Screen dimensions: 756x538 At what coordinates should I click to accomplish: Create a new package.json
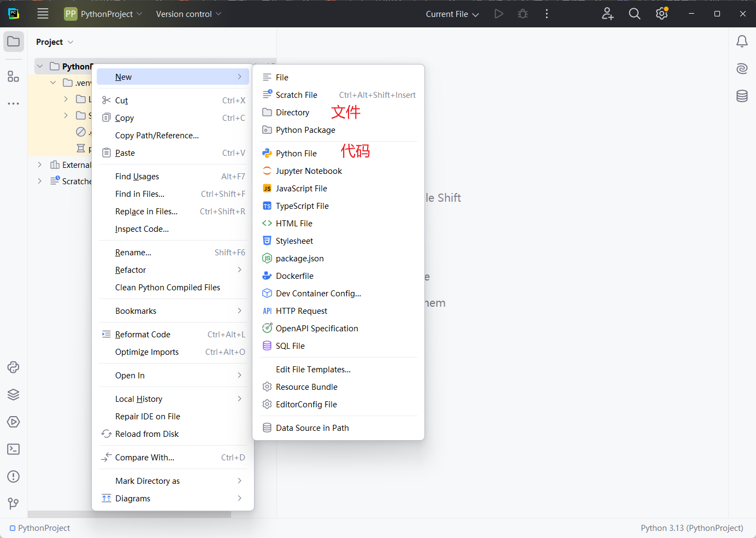tap(339, 259)
